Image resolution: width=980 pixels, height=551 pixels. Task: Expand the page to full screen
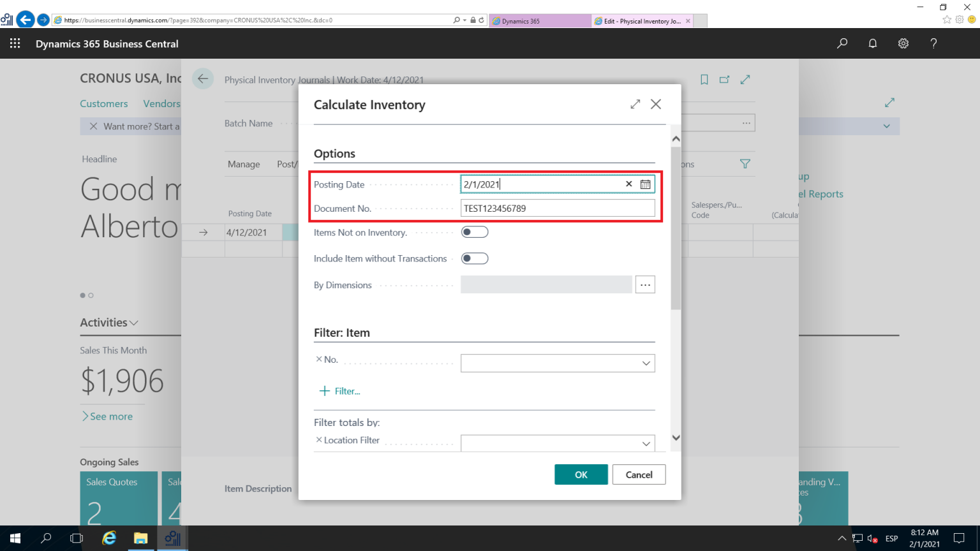pyautogui.click(x=745, y=79)
